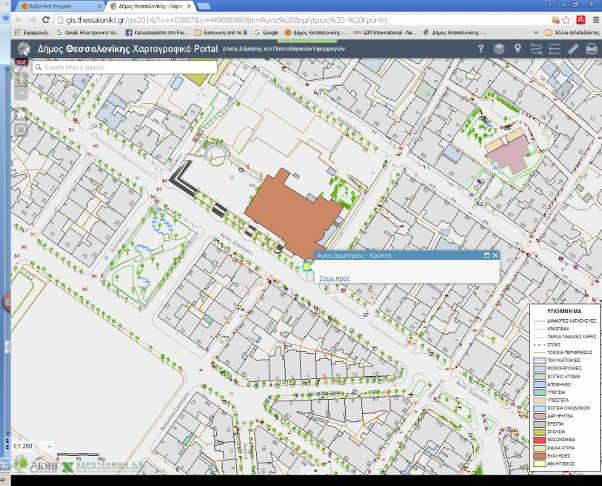Open the help question-mark icon in portal header
The width and height of the screenshot is (602, 486).
[480, 49]
